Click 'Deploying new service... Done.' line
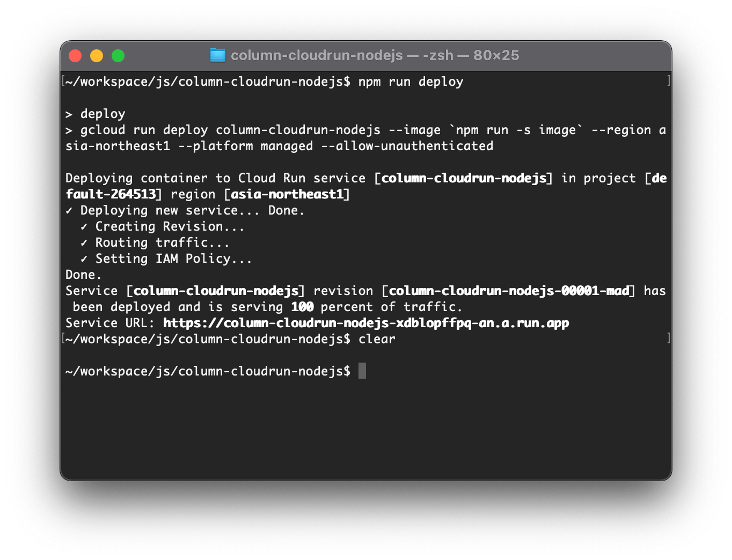The width and height of the screenshot is (732, 560). [x=185, y=210]
